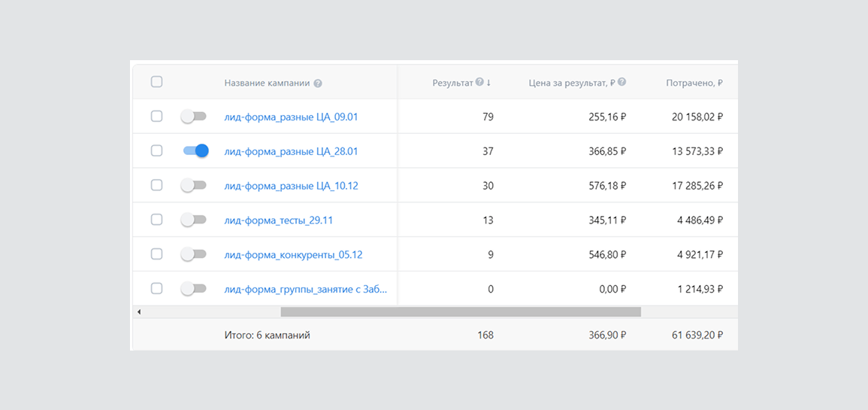Check the box for лид-форма_разные ЦА_09.01
868x410 pixels.
(156, 117)
